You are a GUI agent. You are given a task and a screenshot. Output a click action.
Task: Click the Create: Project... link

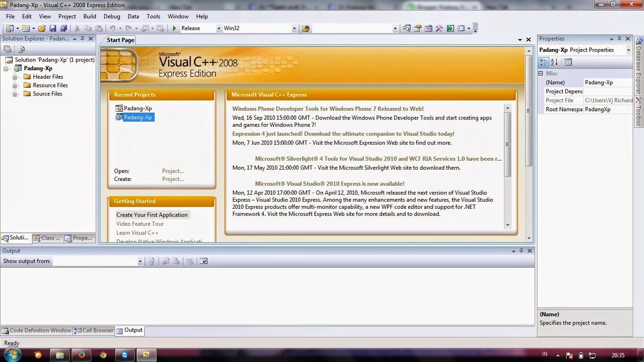pos(173,179)
